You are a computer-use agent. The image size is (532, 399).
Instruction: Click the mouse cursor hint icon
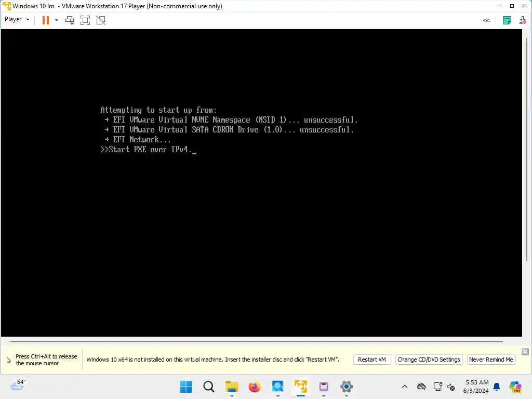pos(9,360)
